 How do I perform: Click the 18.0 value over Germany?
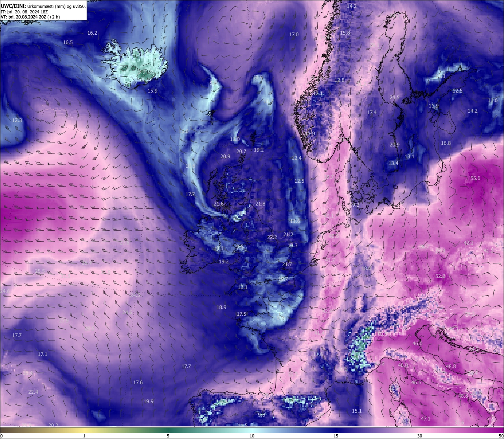(366, 269)
